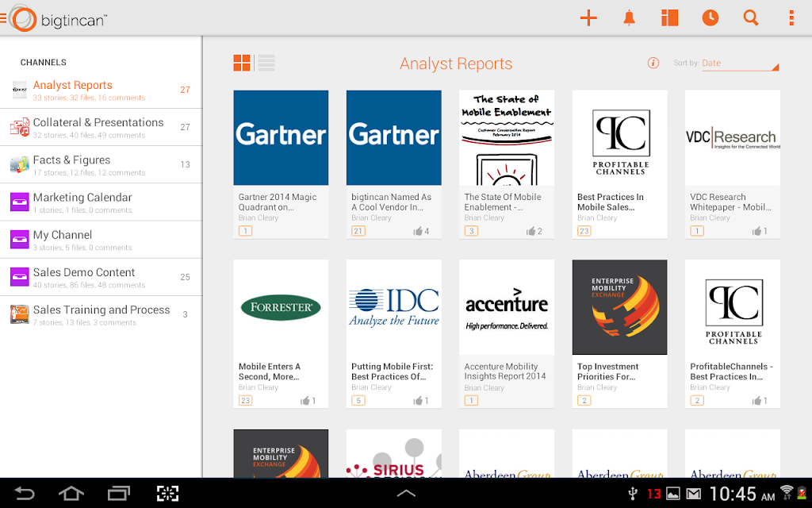The height and width of the screenshot is (508, 812).
Task: Open Gartner 2014 Magic Quadrant story thumbnail
Action: pos(281,137)
